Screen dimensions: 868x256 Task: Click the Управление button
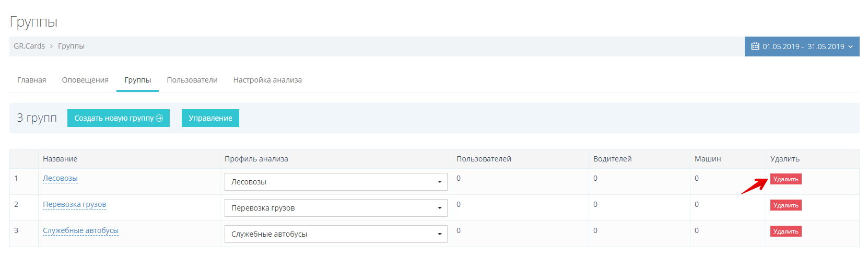[x=210, y=118]
